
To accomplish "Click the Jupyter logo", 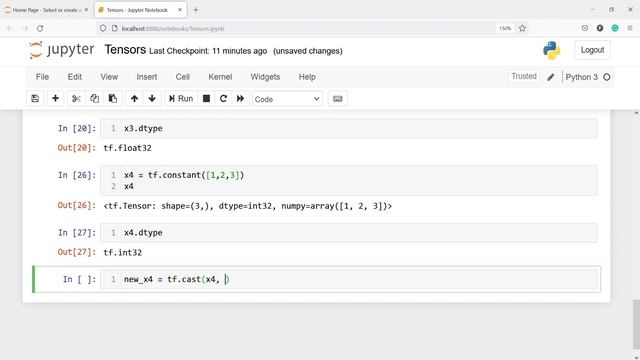I will point(61,50).
